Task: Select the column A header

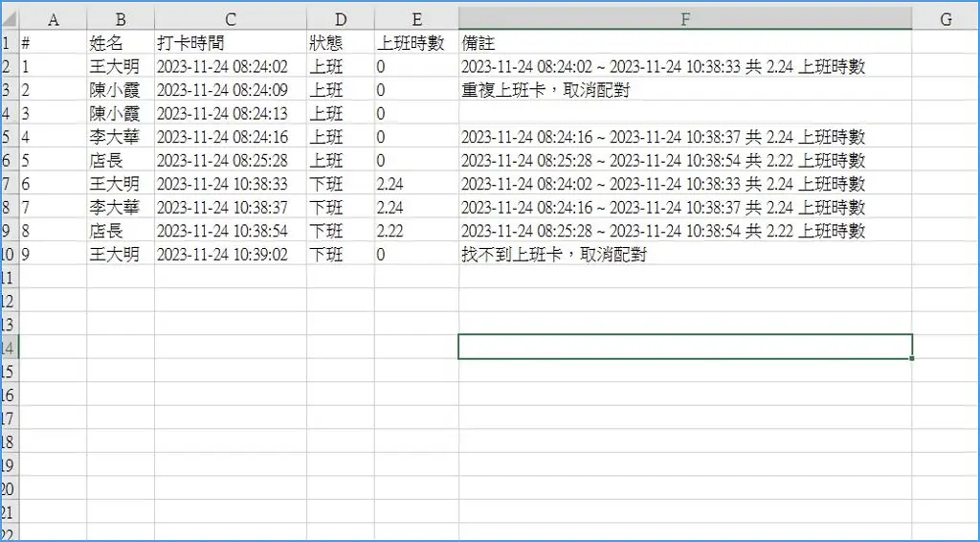Action: point(53,19)
